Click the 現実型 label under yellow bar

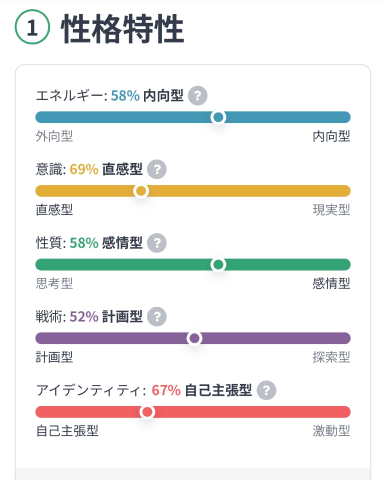(331, 210)
